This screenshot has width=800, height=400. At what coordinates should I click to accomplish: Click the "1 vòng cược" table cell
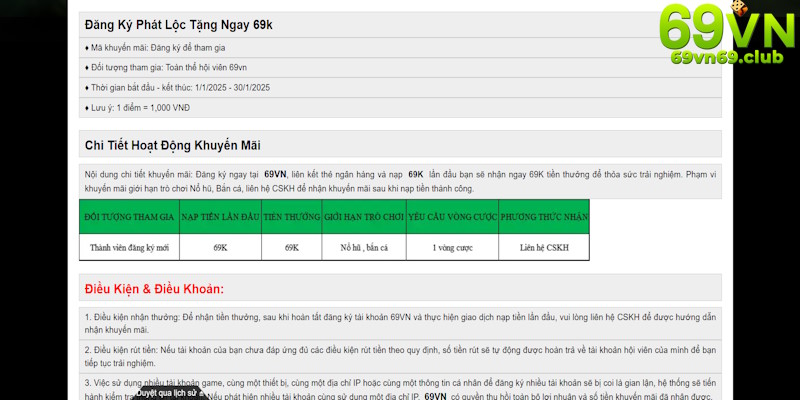point(453,247)
